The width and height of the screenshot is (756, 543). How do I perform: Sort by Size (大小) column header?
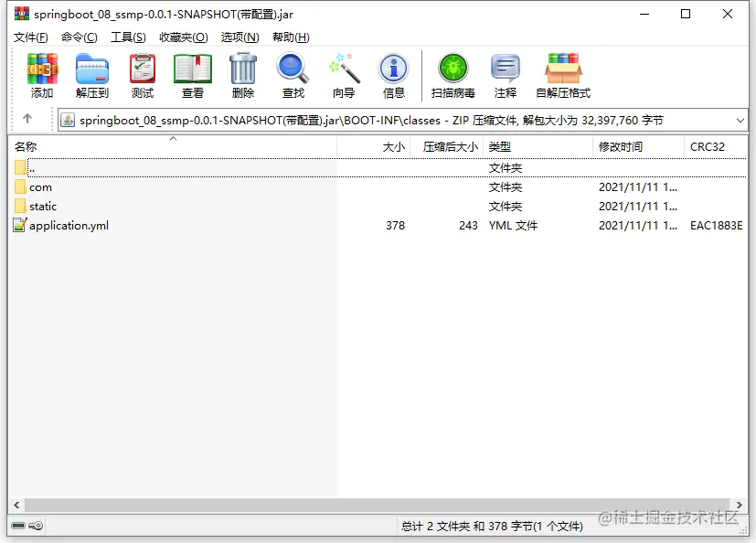[374, 146]
